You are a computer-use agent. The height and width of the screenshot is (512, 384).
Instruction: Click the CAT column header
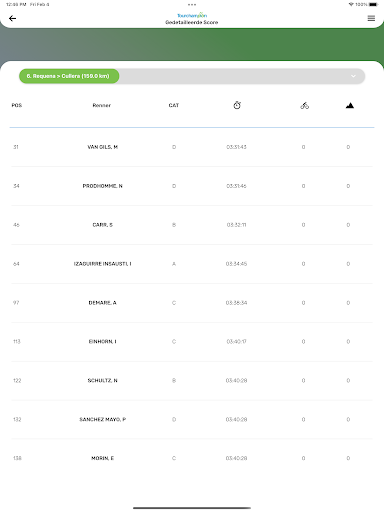[174, 105]
